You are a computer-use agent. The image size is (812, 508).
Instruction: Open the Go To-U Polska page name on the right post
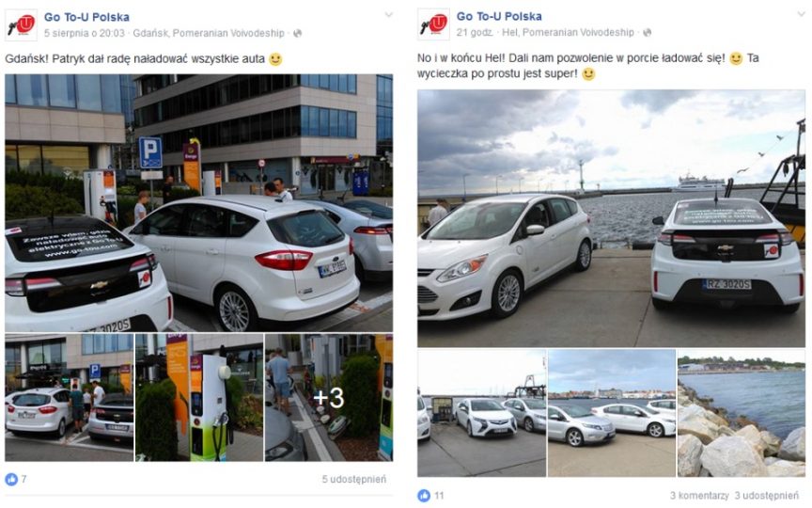(499, 17)
